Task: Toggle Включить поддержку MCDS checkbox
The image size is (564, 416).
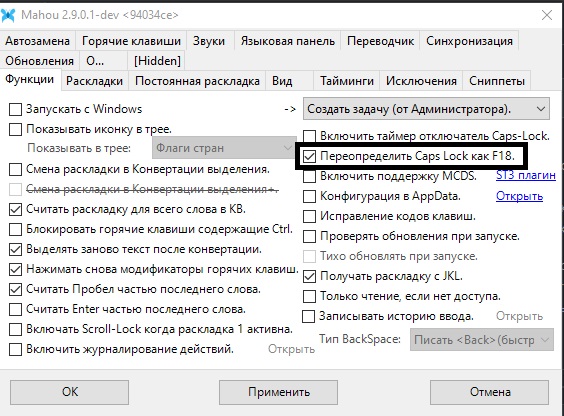Action: tap(309, 177)
